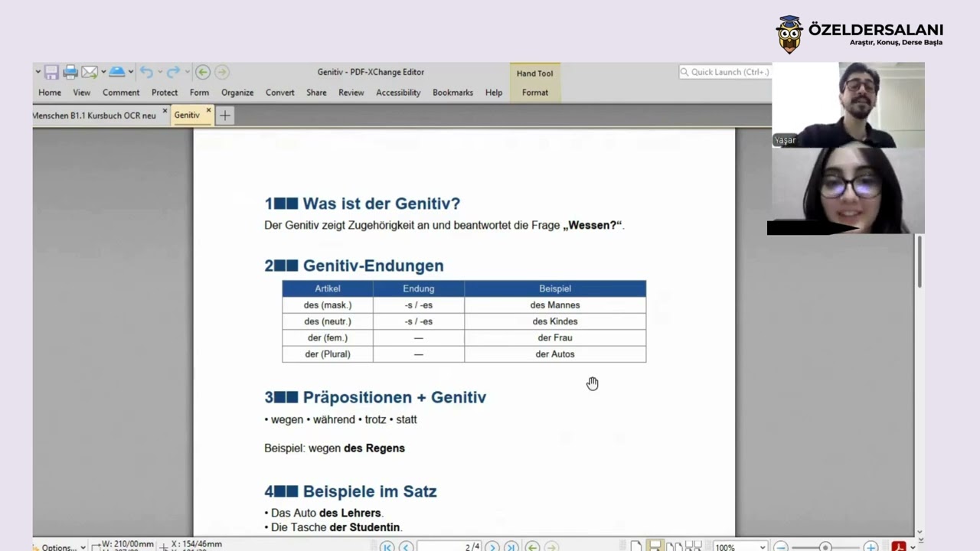Click the E-mail envelope icon

(x=90, y=72)
